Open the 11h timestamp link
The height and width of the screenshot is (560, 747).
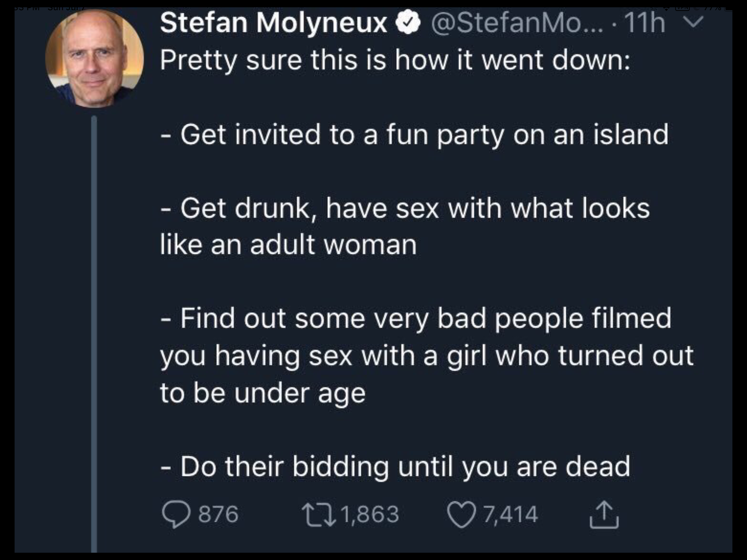click(x=645, y=23)
